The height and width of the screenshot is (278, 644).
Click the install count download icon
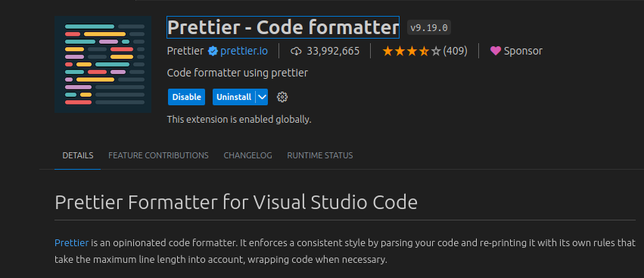[x=296, y=52]
